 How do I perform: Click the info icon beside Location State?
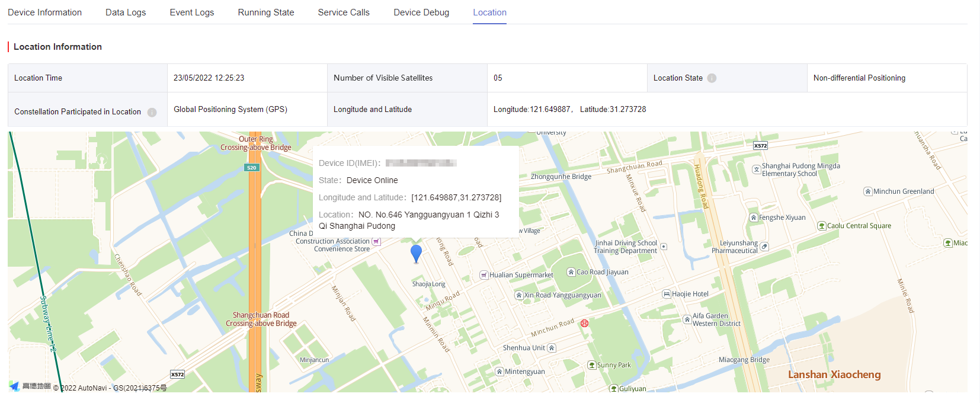pyautogui.click(x=712, y=78)
